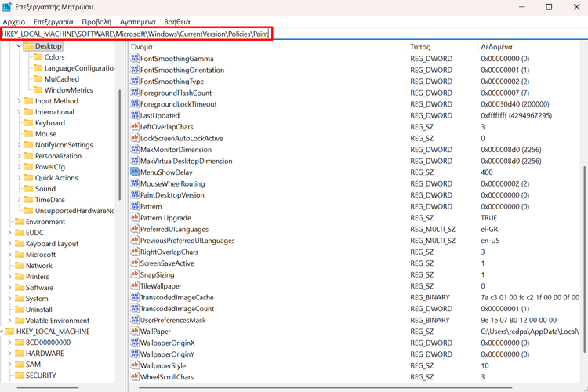The height and width of the screenshot is (392, 588).
Task: Click the Registry Editor app icon in title bar
Action: 8,7
